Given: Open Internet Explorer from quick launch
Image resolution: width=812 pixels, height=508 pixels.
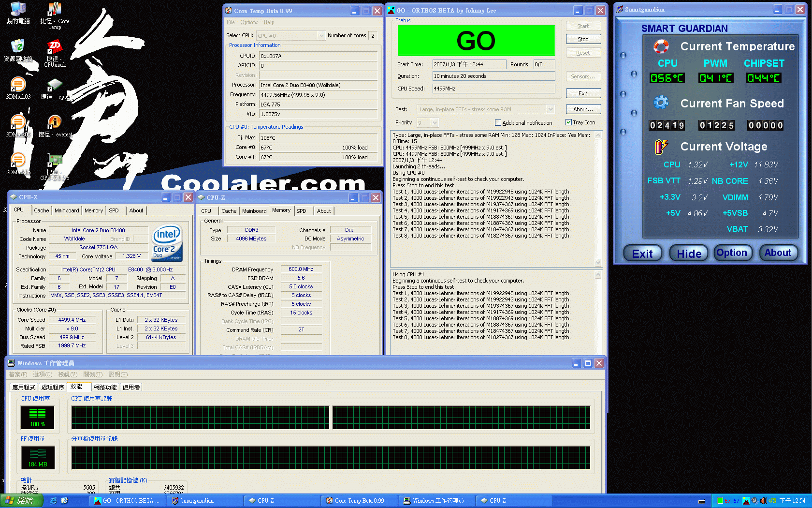Looking at the screenshot, I should (54, 501).
